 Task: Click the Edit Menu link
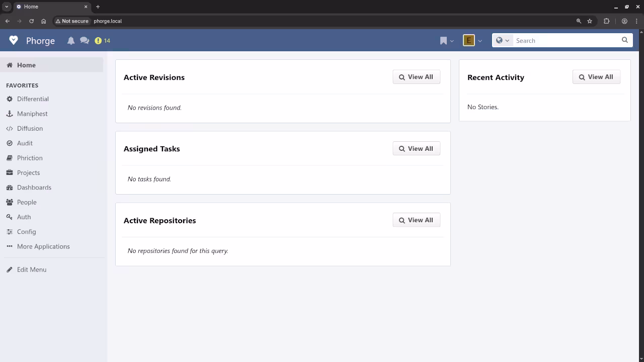click(31, 269)
